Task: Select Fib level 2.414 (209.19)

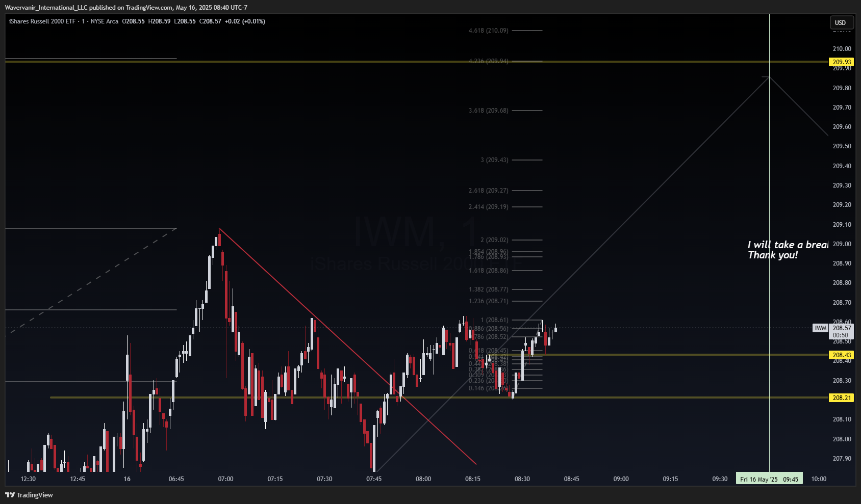Action: tap(488, 207)
